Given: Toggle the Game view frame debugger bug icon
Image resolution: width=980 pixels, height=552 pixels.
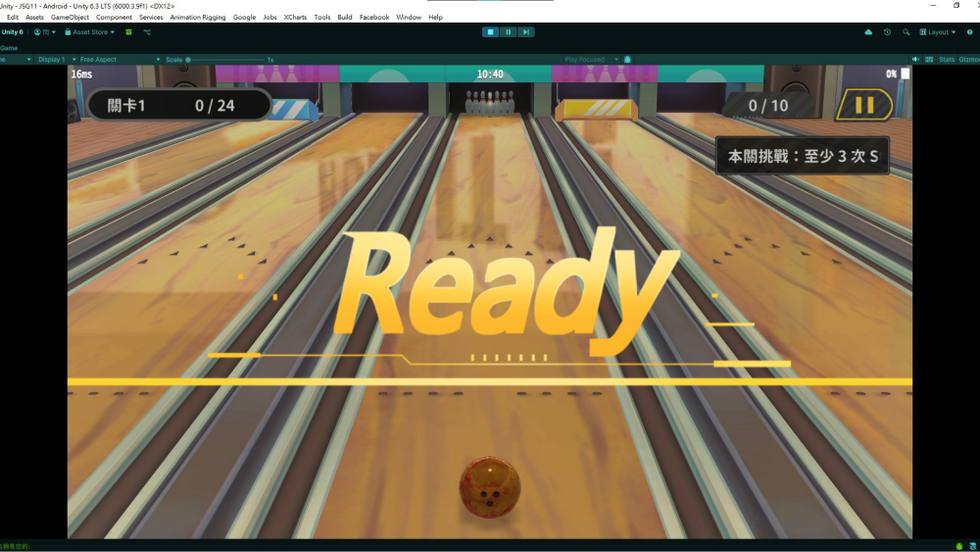Looking at the screenshot, I should pyautogui.click(x=627, y=60).
